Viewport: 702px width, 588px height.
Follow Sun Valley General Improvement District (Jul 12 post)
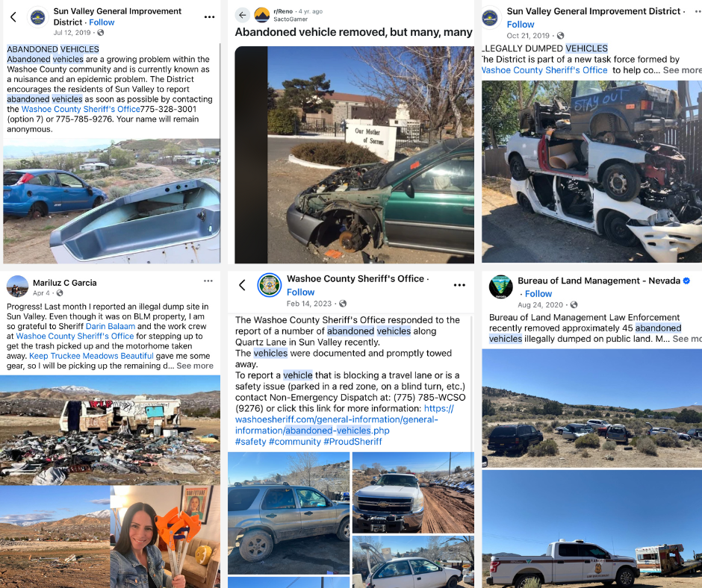point(102,22)
